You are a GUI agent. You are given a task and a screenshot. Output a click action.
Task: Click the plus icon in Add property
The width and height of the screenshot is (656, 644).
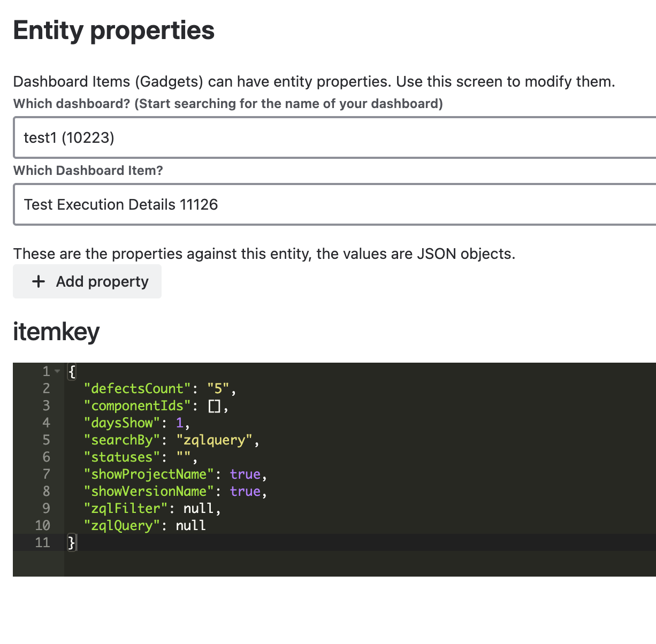point(38,281)
